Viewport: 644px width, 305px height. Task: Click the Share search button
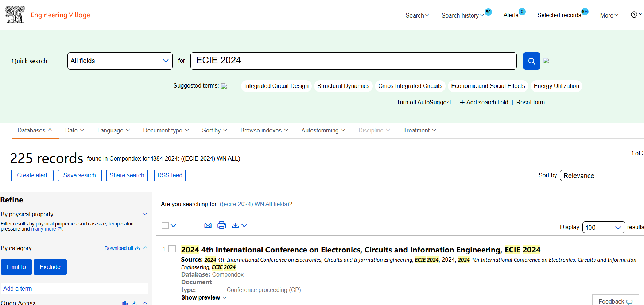(127, 175)
